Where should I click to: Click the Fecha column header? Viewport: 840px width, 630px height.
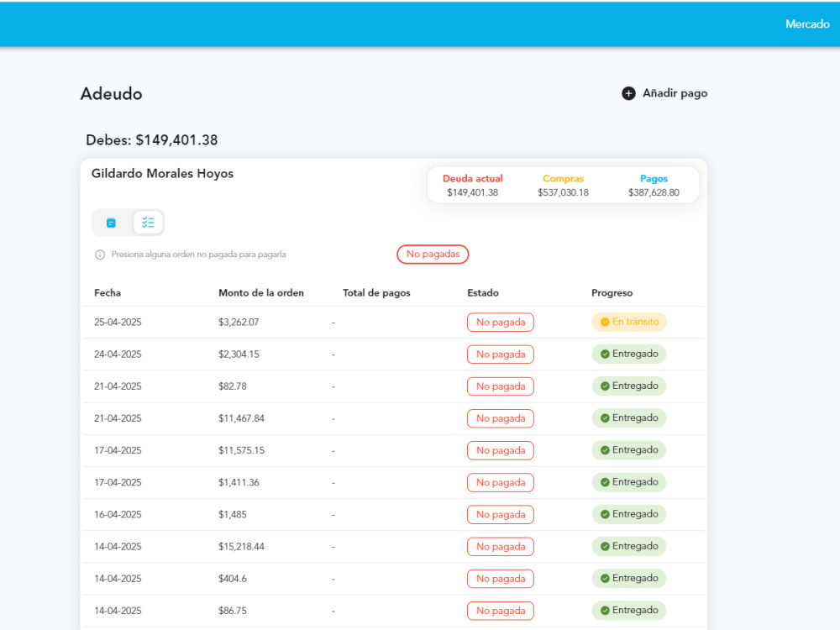pos(108,293)
